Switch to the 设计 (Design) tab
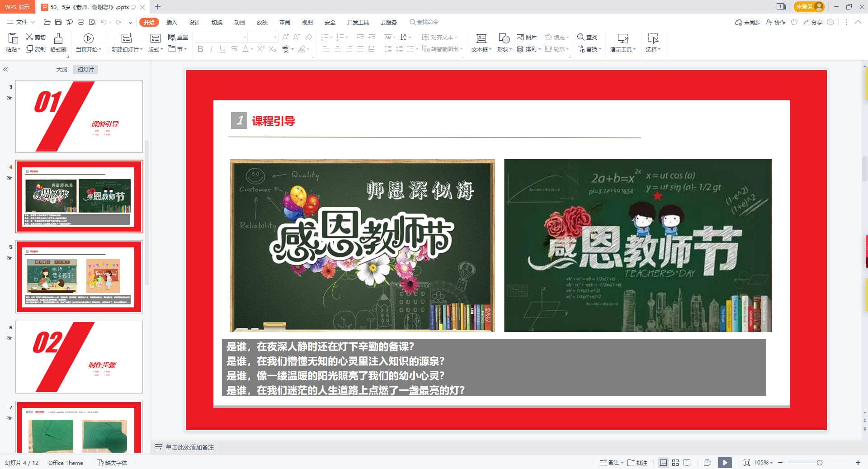This screenshot has height=469, width=868. point(194,22)
